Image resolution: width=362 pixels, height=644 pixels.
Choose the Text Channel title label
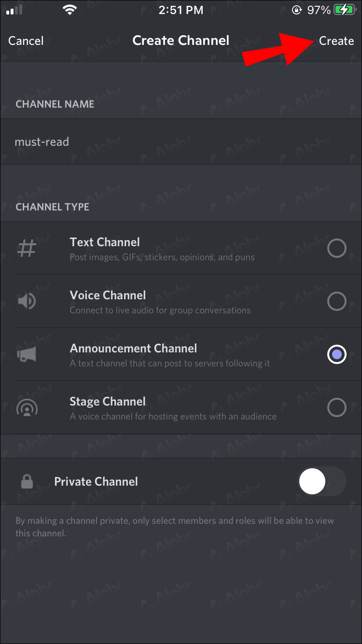pos(105,242)
